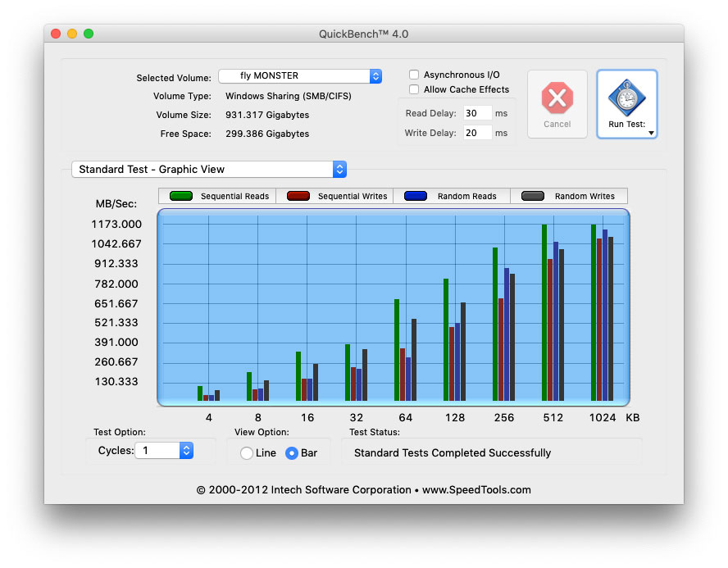
Task: Click the yellow minimize window button
Action: (72, 34)
